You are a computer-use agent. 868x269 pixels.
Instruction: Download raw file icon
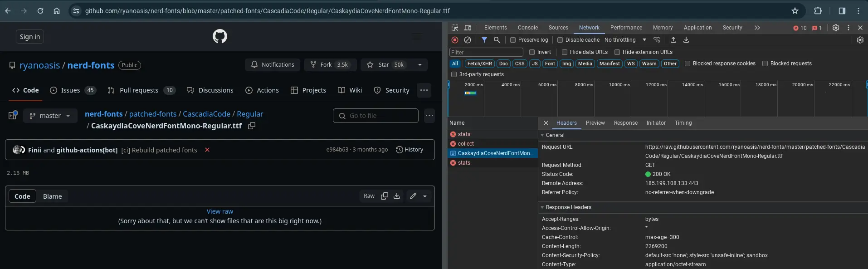[397, 196]
